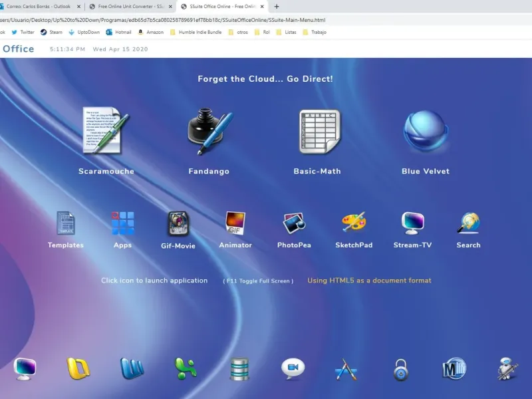The image size is (532, 399).
Task: Launch the Gif-Movie icon
Action: click(178, 223)
